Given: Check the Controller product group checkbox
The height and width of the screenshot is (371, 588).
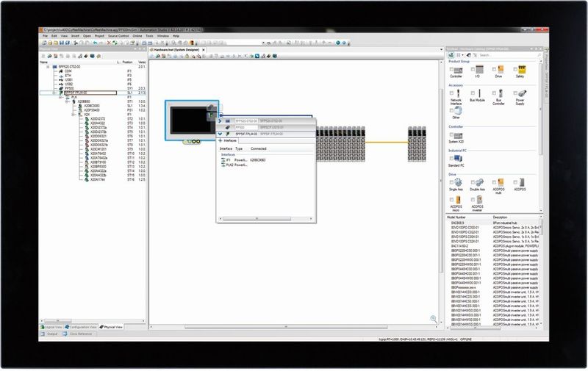Looking at the screenshot, I should pos(451,70).
